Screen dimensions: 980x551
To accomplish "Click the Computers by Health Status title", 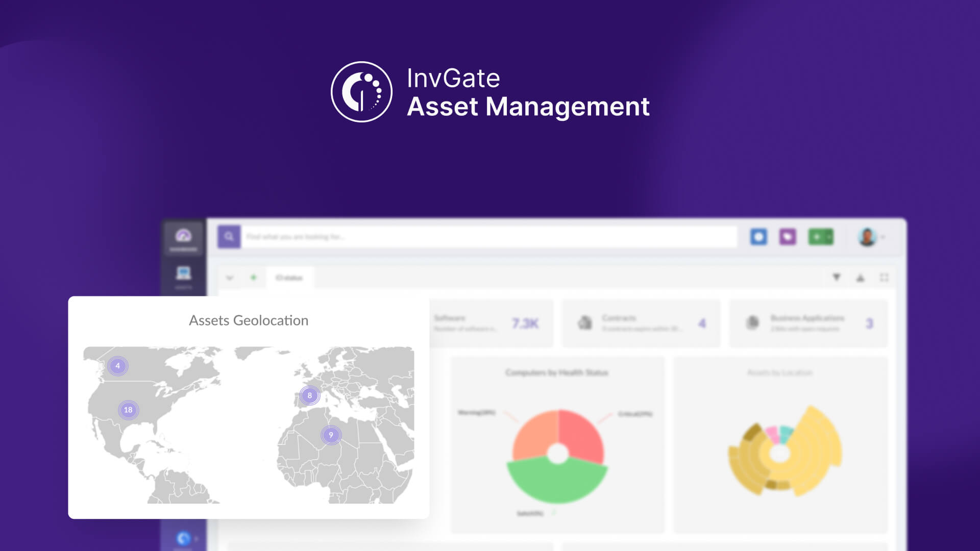I will pos(557,372).
